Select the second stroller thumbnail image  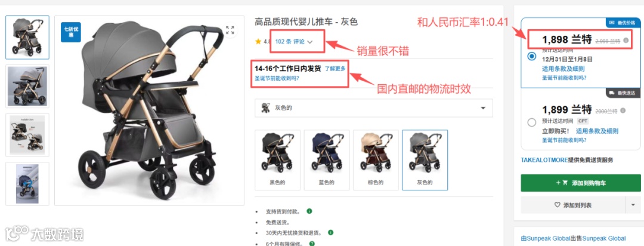[27, 86]
